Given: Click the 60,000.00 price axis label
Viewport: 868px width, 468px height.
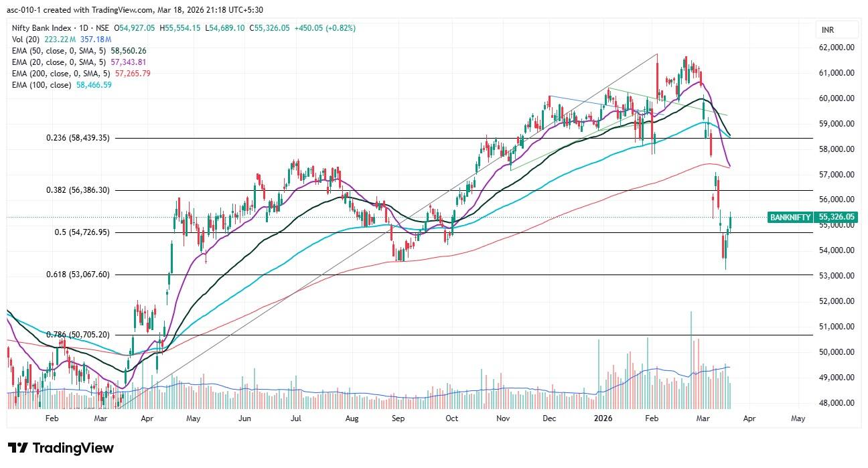Looking at the screenshot, I should 835,98.
